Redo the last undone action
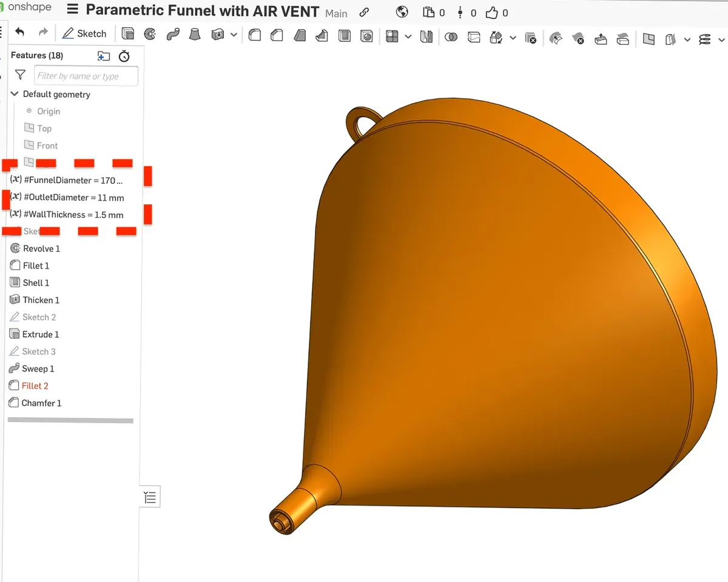The image size is (728, 582). click(42, 33)
